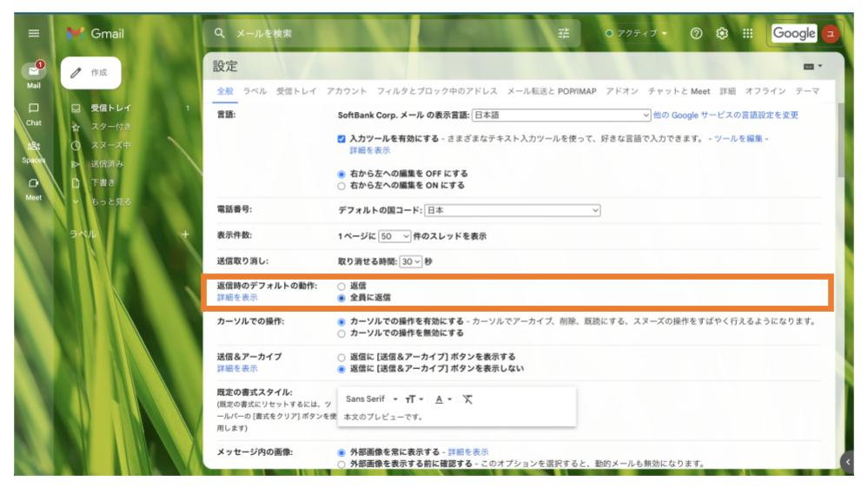
Task: Open the 30 second undo send dropdown
Action: (x=411, y=261)
